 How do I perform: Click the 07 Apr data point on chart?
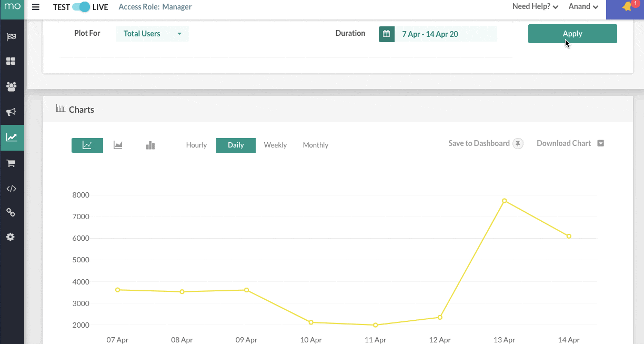click(117, 290)
